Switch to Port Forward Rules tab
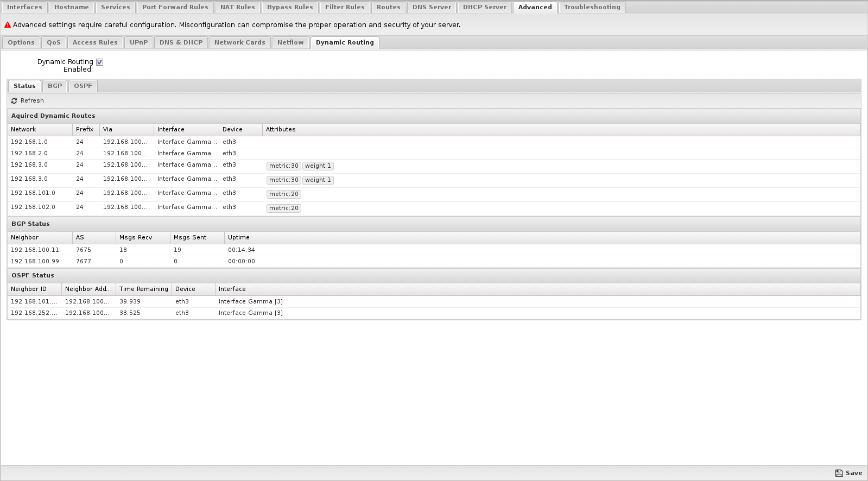Screen dimensions: 868x481 (x=175, y=7)
